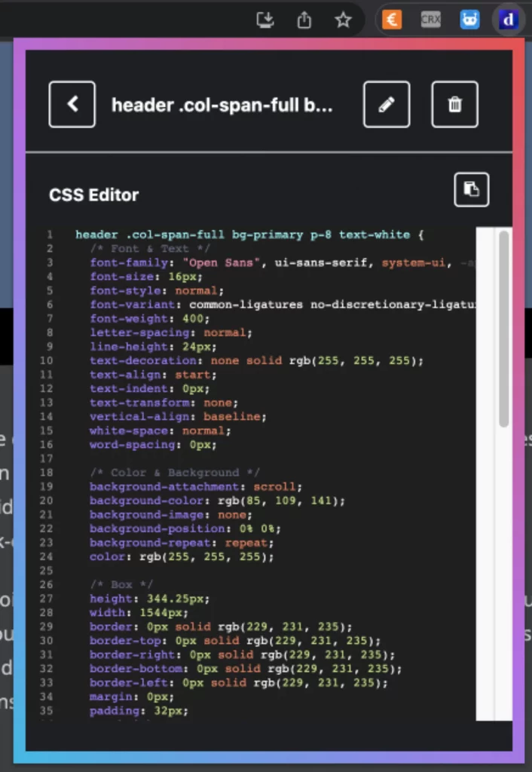Click the pencil edit button

tap(387, 104)
